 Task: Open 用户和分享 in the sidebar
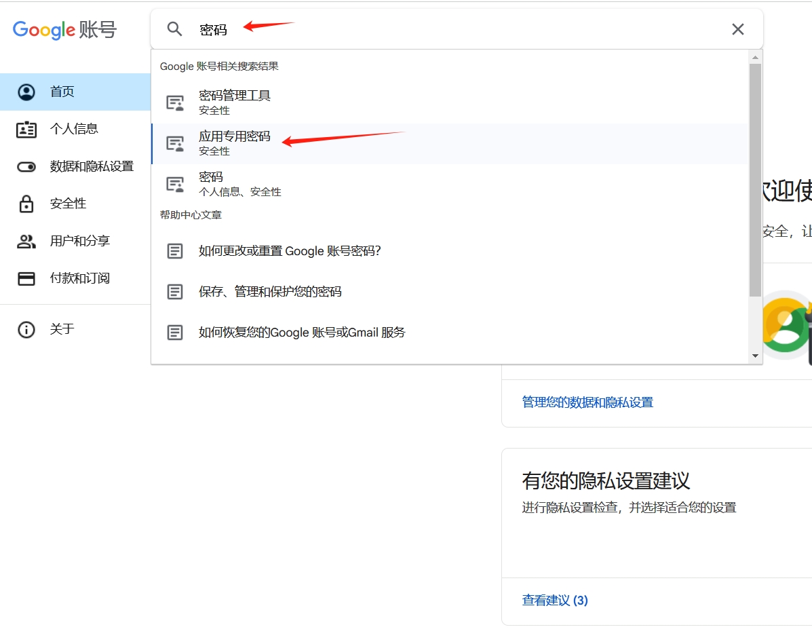point(75,241)
